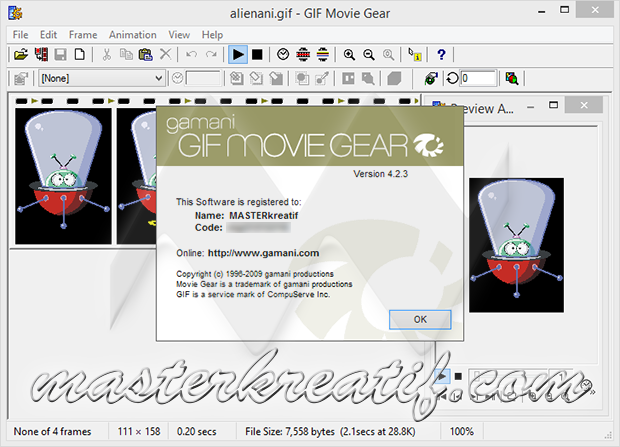Maximize the Preview Animation window
This screenshot has height=447, width=620.
pos(554,105)
